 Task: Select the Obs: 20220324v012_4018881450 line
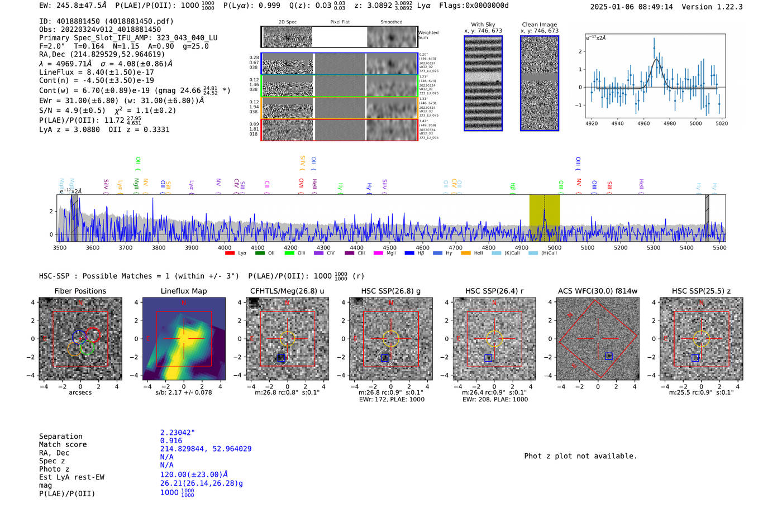[x=100, y=30]
